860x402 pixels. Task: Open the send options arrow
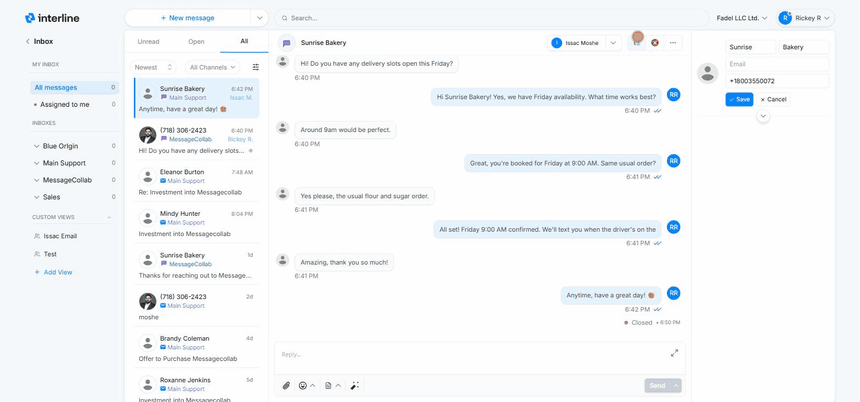676,386
